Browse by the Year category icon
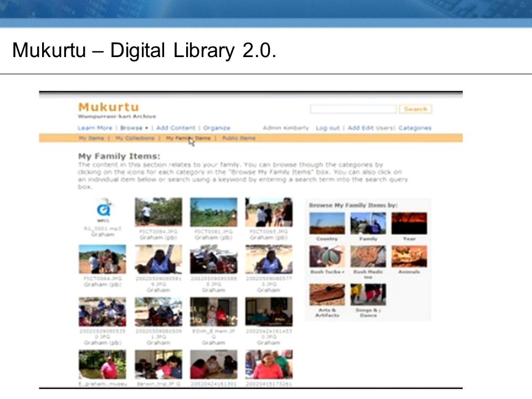Screen dimensions: 532x399 click(409, 223)
